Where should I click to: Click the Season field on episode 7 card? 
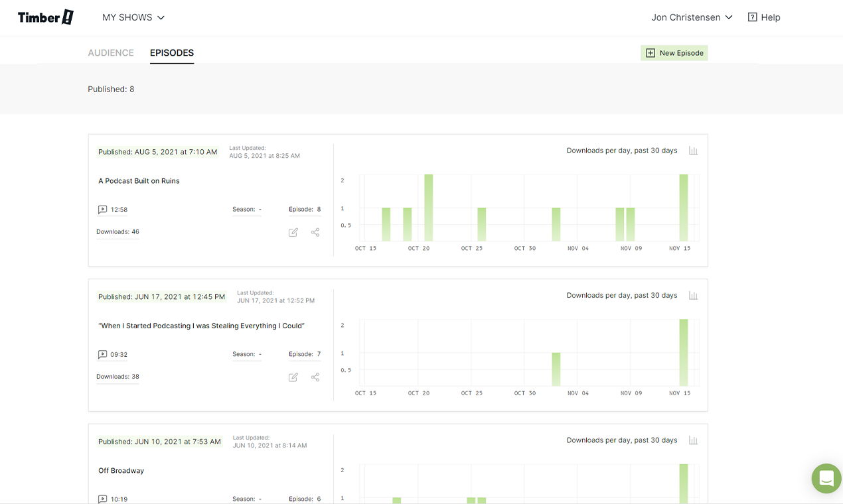(x=247, y=354)
